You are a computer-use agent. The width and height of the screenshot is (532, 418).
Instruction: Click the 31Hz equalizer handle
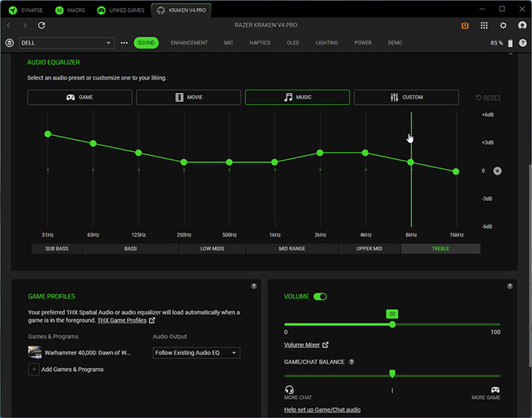[48, 134]
